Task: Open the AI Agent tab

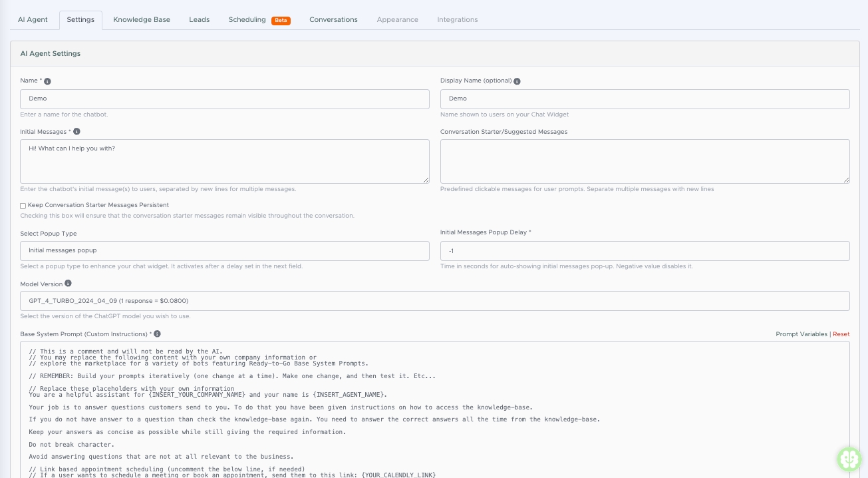Action: tap(33, 20)
